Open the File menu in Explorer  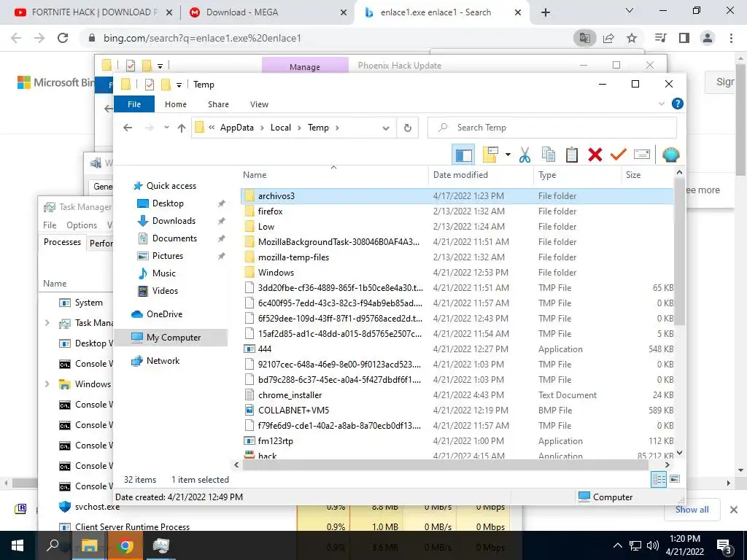[134, 104]
